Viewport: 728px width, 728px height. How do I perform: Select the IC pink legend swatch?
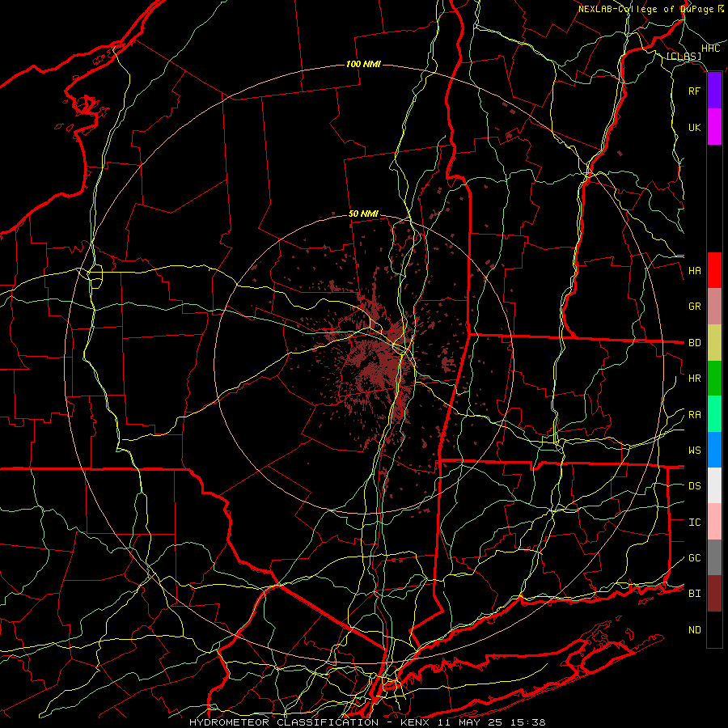point(714,522)
